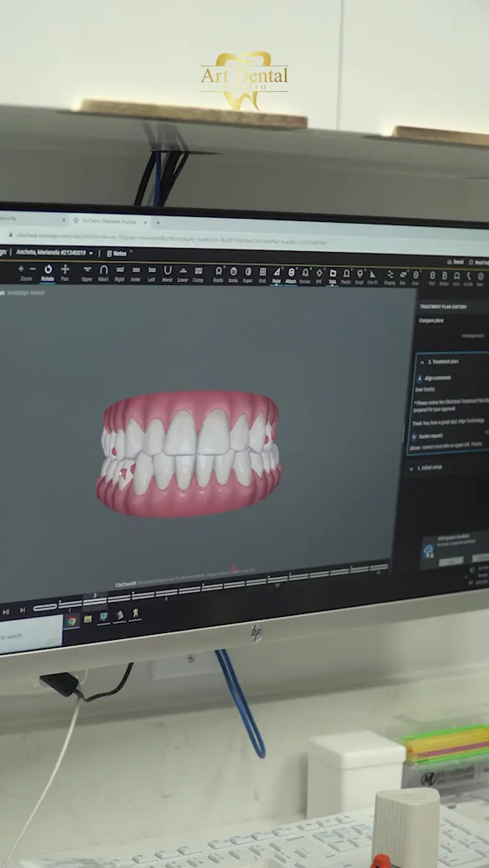The width and height of the screenshot is (489, 868).
Task: Switch to the Maxil view
Action: (x=104, y=274)
